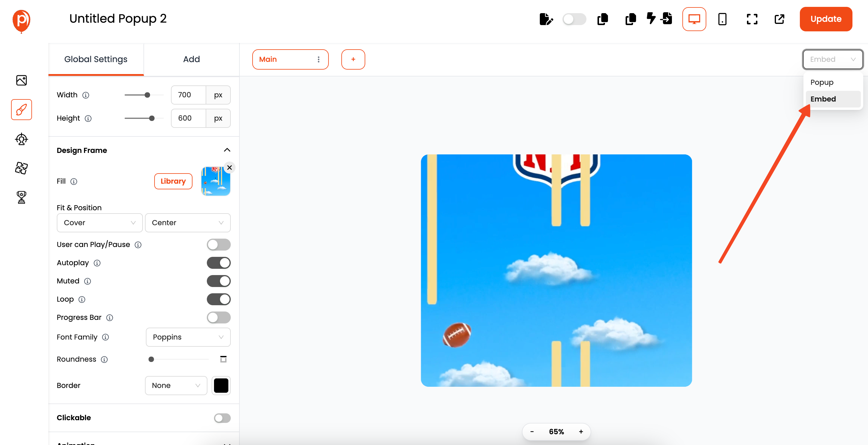Click the Height value field 600

pos(189,118)
